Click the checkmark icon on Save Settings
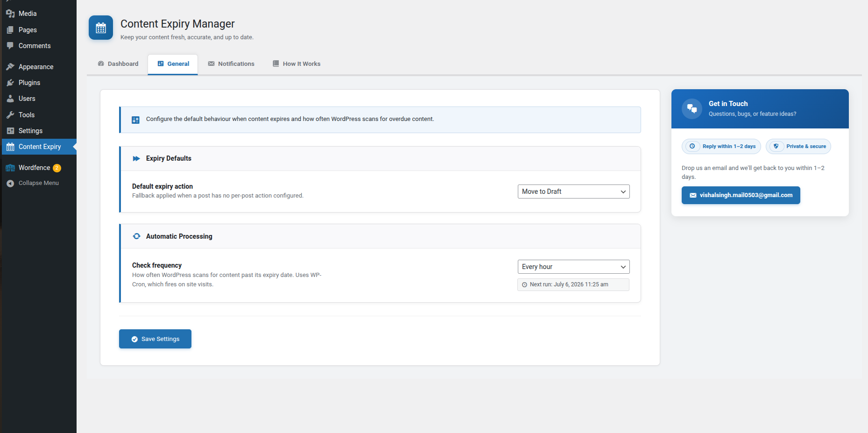Screen dimensions: 868x433 point(134,339)
